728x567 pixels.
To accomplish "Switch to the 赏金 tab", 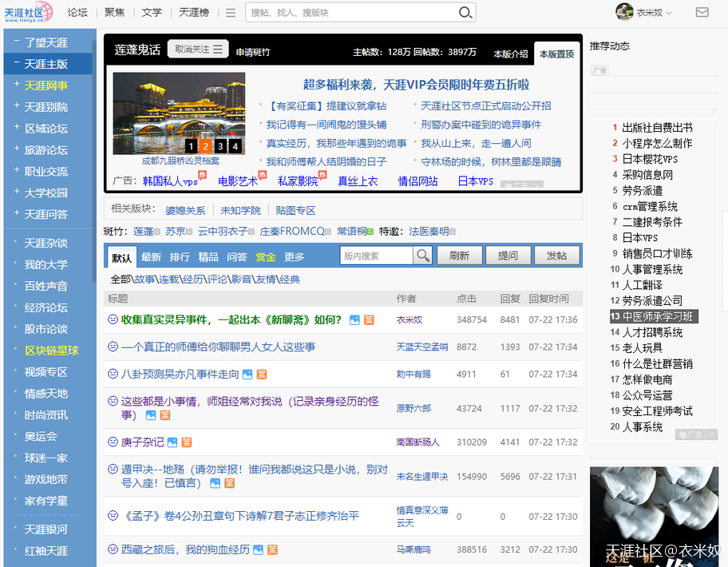I will [x=266, y=257].
